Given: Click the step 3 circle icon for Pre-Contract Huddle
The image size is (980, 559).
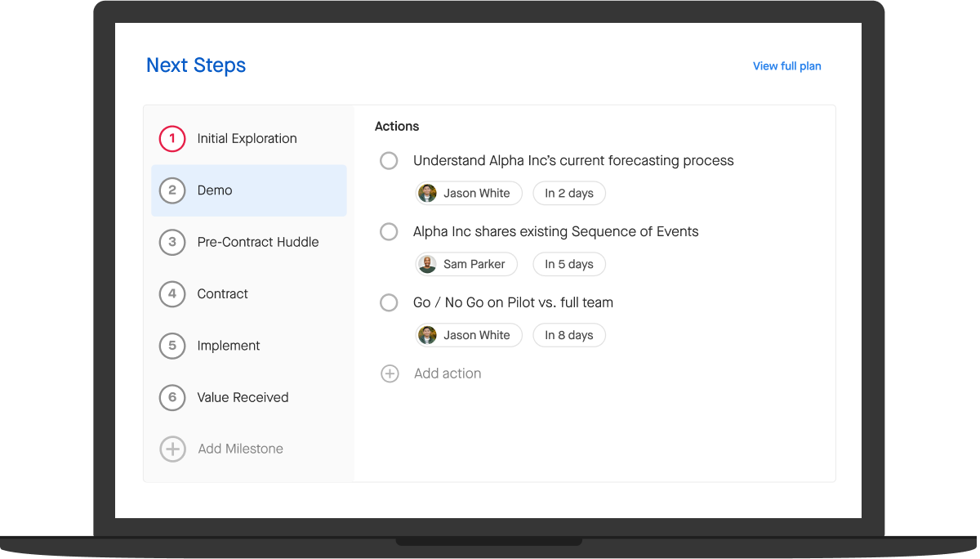Looking at the screenshot, I should (172, 242).
